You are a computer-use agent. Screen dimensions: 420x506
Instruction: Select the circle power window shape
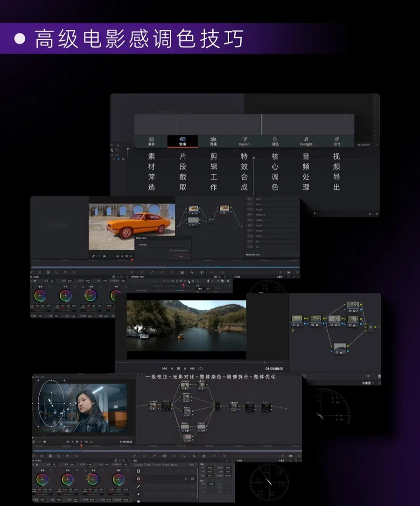(x=138, y=479)
